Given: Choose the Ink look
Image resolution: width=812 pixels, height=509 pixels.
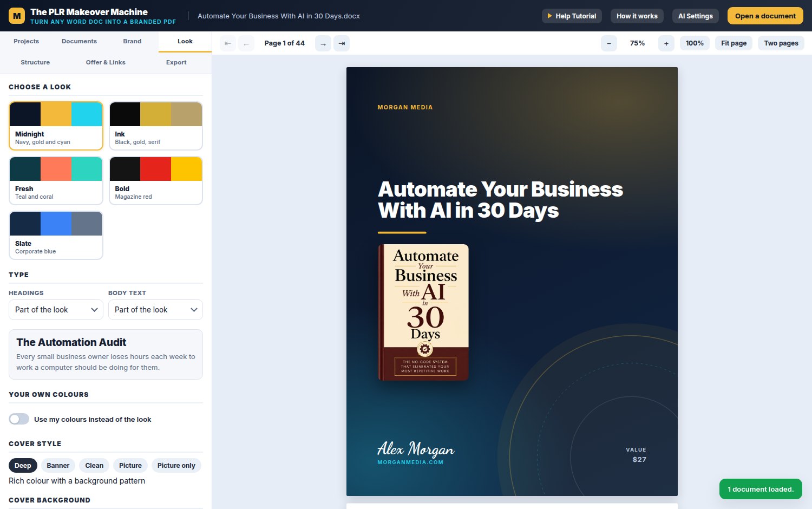Looking at the screenshot, I should point(156,126).
